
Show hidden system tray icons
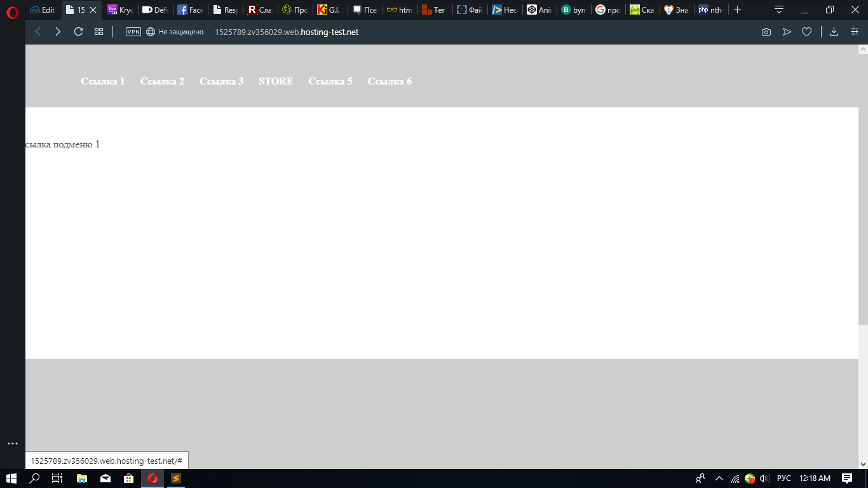coord(719,478)
